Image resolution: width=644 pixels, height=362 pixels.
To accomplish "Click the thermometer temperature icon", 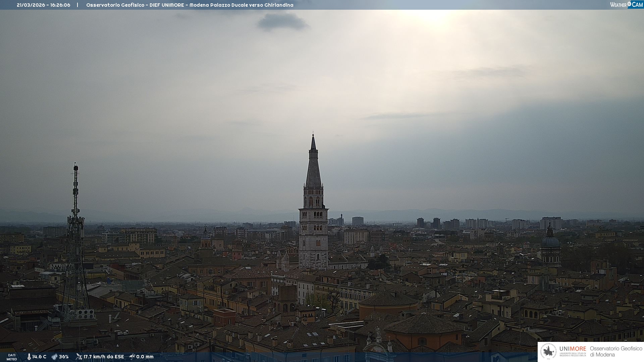I will coord(29,357).
